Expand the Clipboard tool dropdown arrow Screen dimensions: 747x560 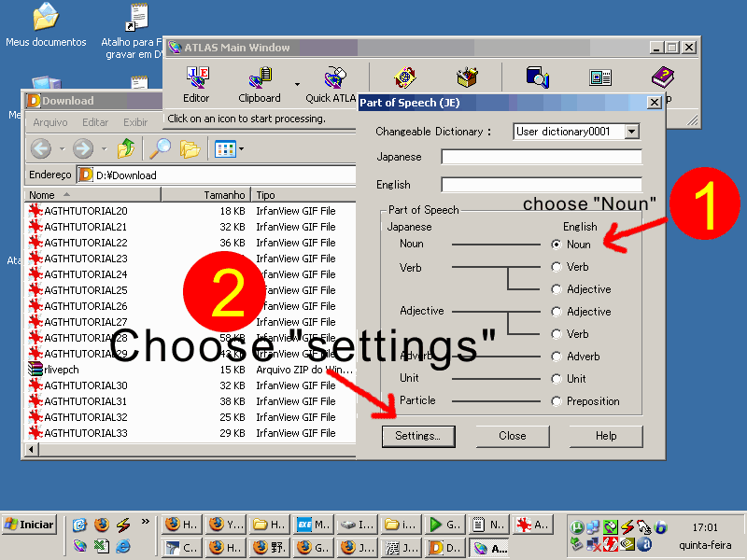(297, 84)
